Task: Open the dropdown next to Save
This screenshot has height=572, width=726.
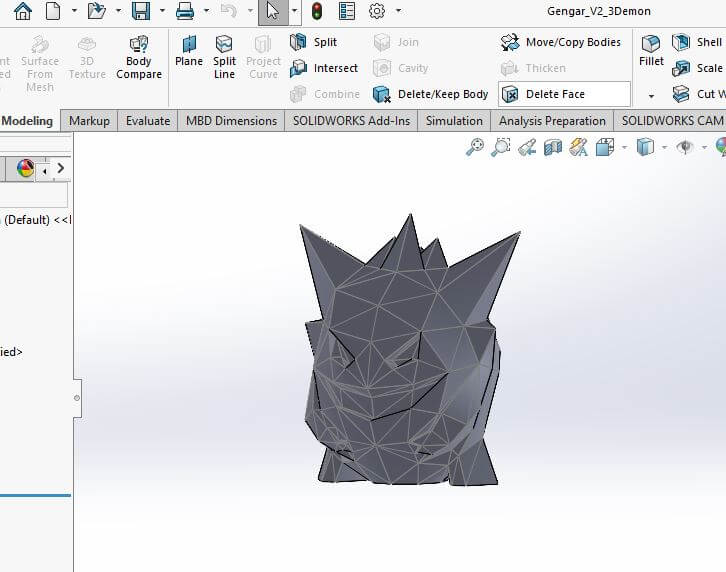Action: coord(162,11)
